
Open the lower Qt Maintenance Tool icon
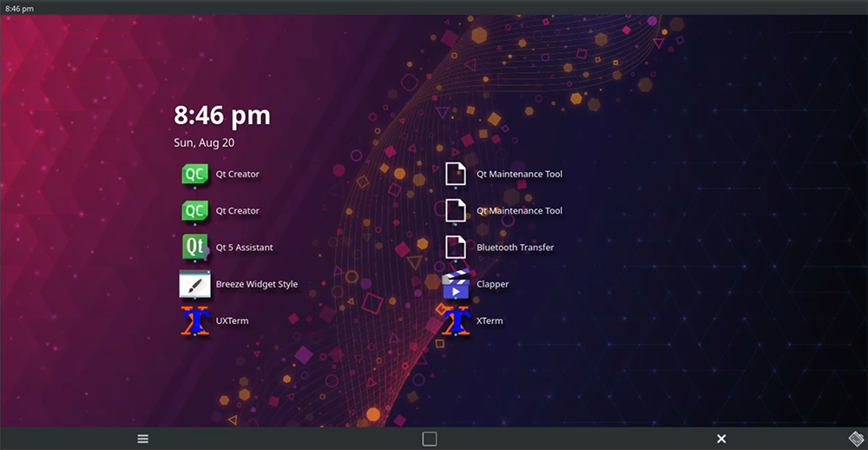point(456,210)
